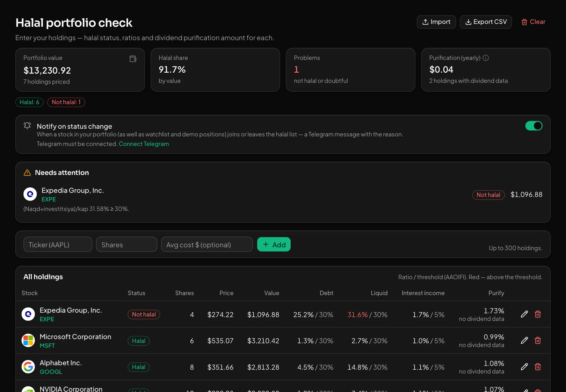
Task: Focus the Avg cost $ input field
Action: (207, 244)
